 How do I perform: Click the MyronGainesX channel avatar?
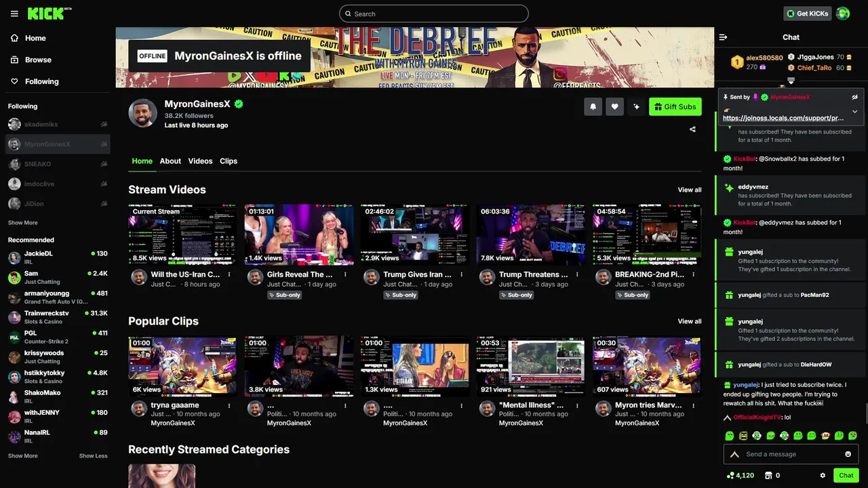[142, 113]
